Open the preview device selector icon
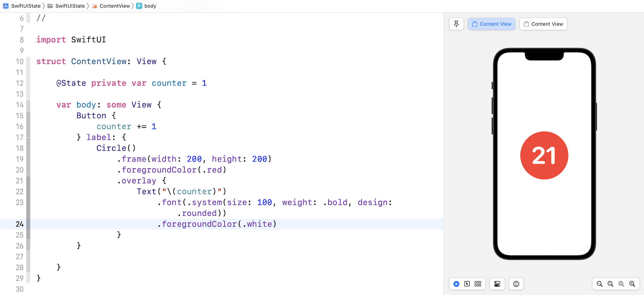Screen dimensions: 644x295 click(516, 284)
